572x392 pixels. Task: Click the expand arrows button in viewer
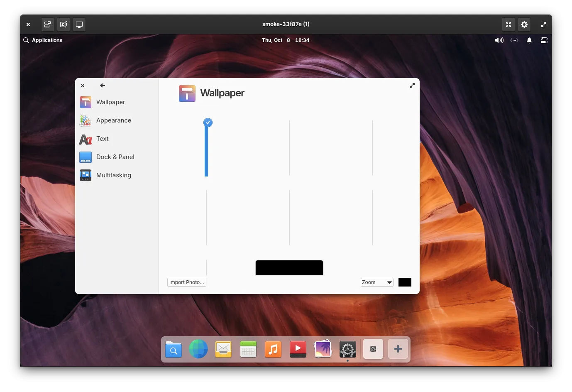[544, 24]
